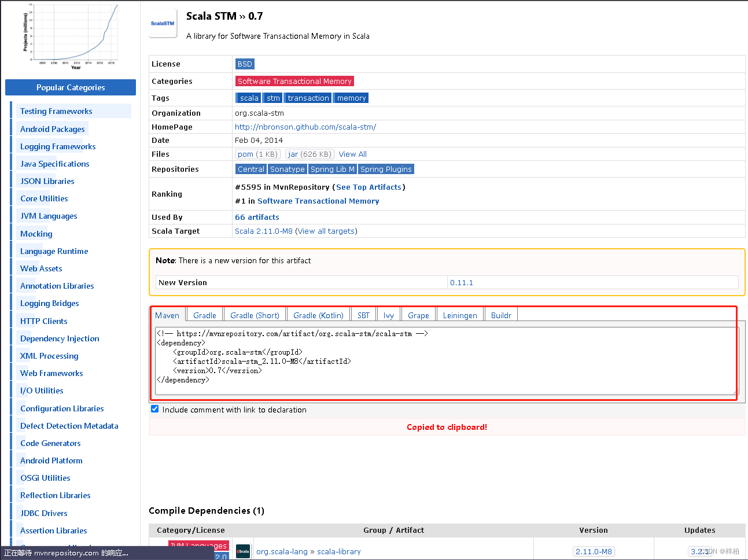Screen dimensions: 748x560
Task: Select the memory tag
Action: (x=351, y=98)
